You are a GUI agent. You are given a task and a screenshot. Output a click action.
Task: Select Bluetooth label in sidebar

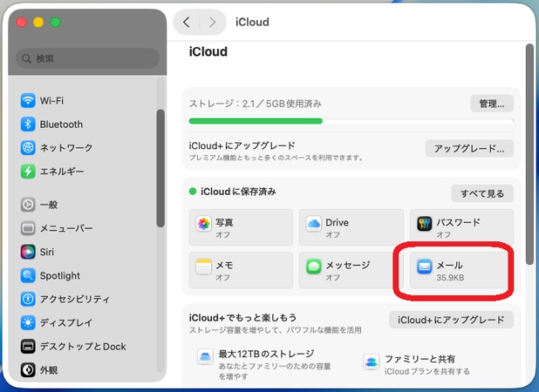coord(61,125)
